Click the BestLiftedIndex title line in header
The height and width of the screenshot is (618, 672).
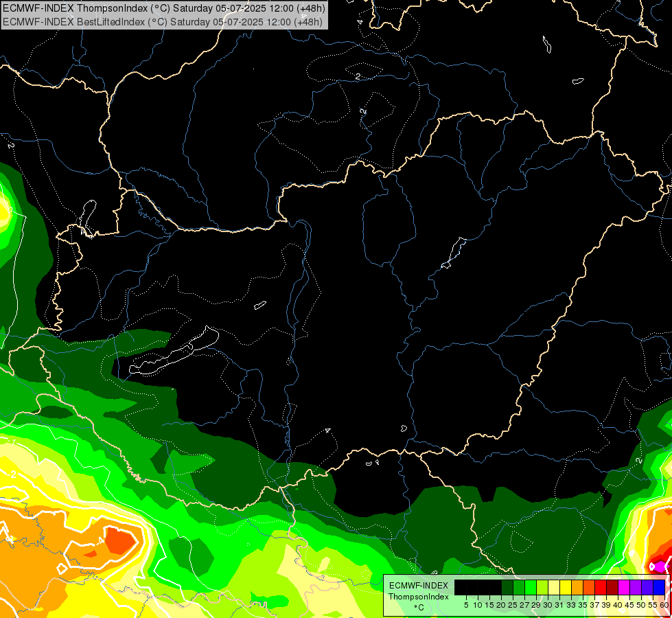pyautogui.click(x=162, y=21)
